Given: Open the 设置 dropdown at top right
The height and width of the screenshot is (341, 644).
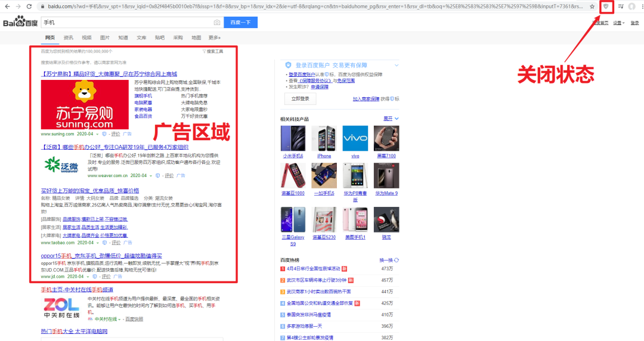Looking at the screenshot, I should [618, 23].
